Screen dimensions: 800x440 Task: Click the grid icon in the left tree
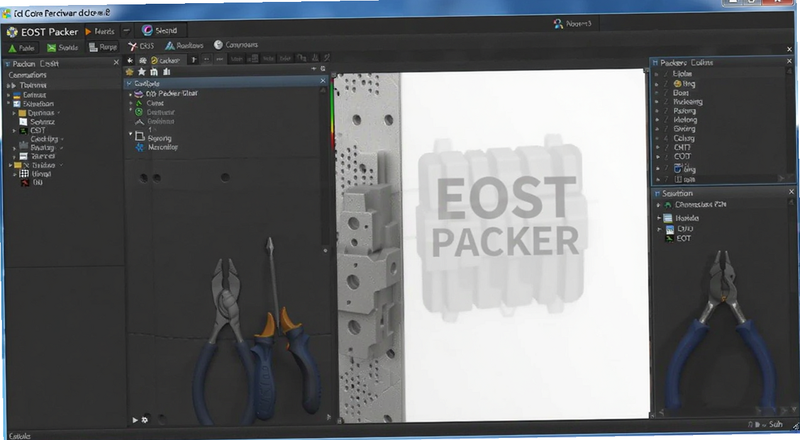click(24, 174)
